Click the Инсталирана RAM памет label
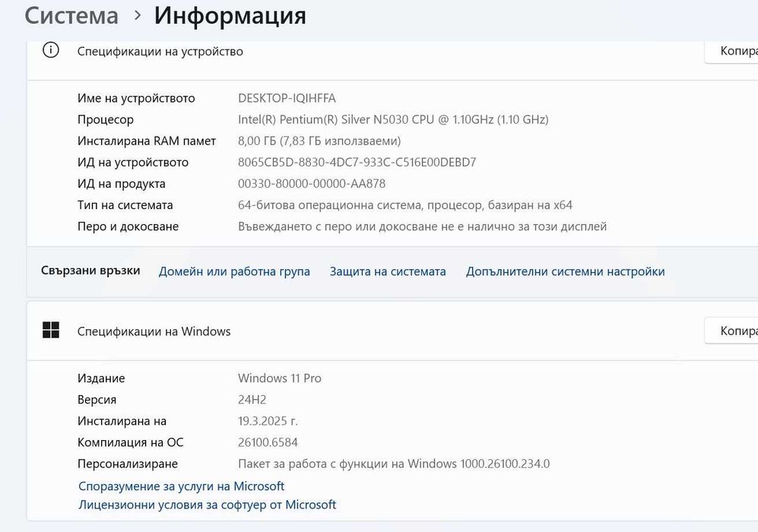Image resolution: width=758 pixels, height=532 pixels. [x=147, y=141]
